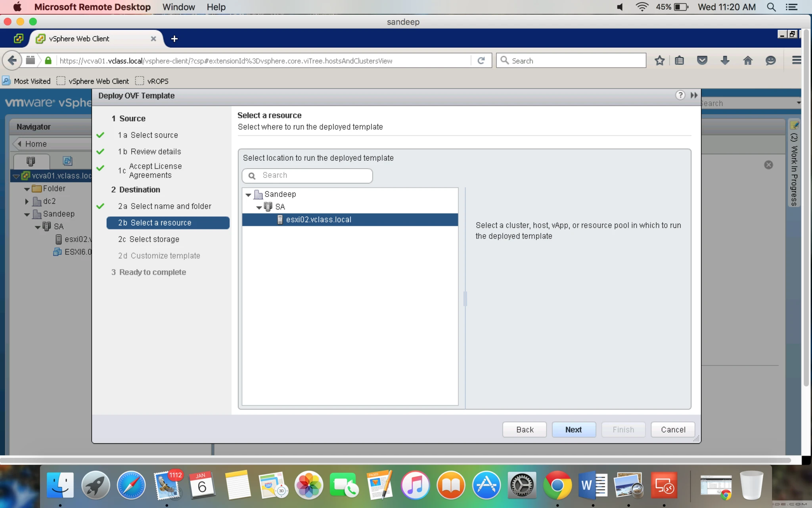The width and height of the screenshot is (812, 508).
Task: Expand the dc2 datacenter in Navigator
Action: [x=27, y=202]
